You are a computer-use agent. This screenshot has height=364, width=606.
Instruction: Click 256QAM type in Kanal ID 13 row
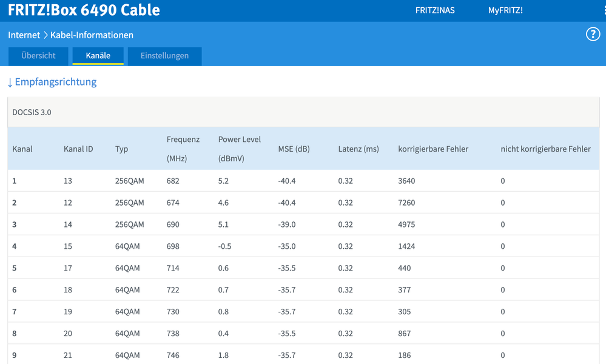(129, 181)
